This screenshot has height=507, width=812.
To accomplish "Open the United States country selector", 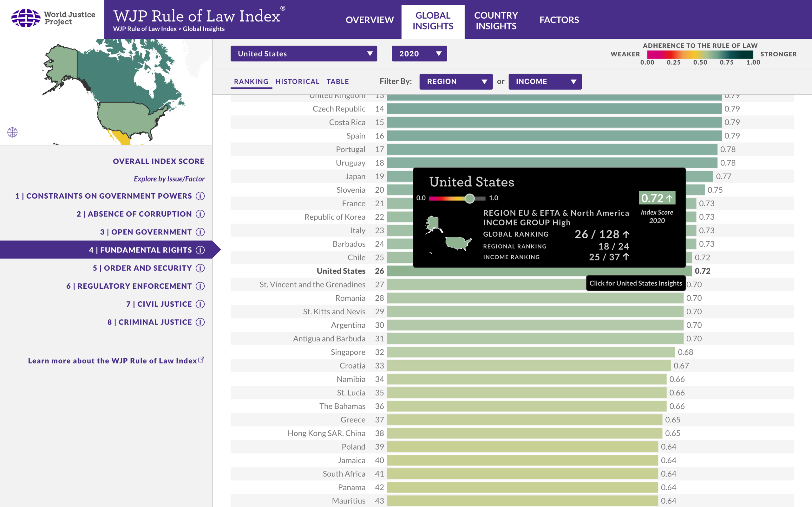I will pos(303,53).
